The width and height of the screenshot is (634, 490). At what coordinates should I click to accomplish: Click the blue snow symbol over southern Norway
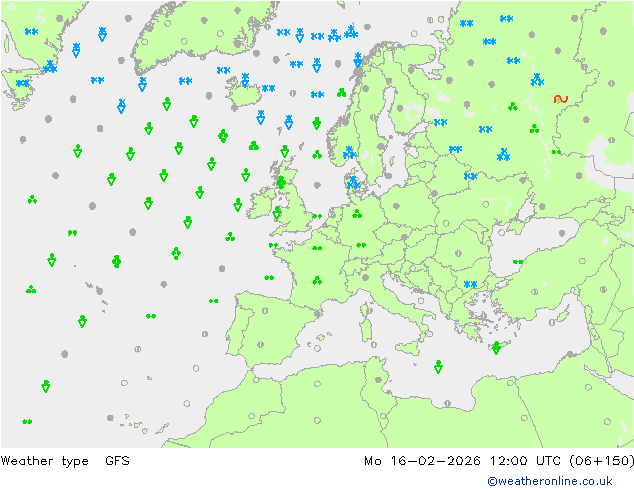point(349,152)
